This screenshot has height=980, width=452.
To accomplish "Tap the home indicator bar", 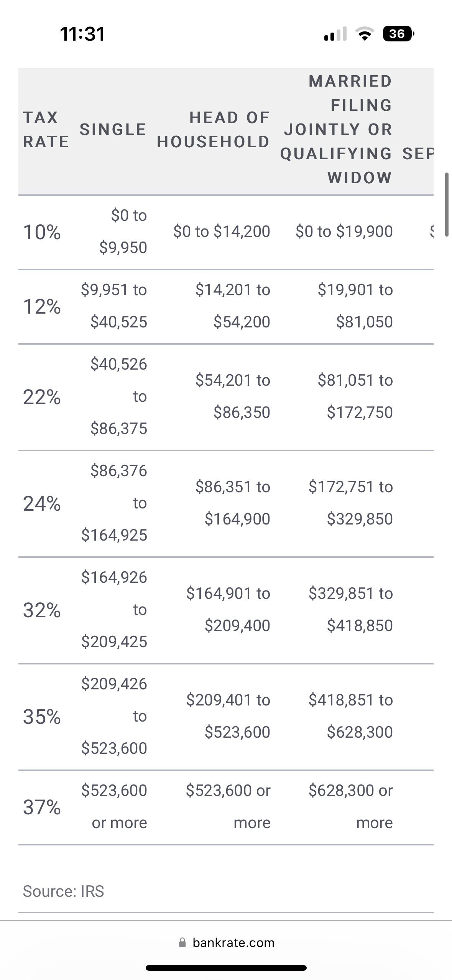I will click(x=226, y=967).
